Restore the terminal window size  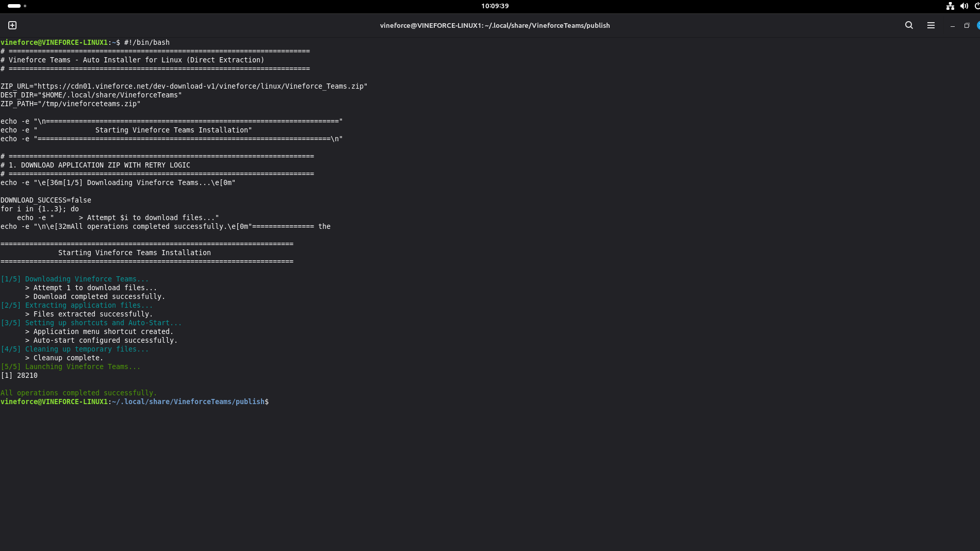967,26
